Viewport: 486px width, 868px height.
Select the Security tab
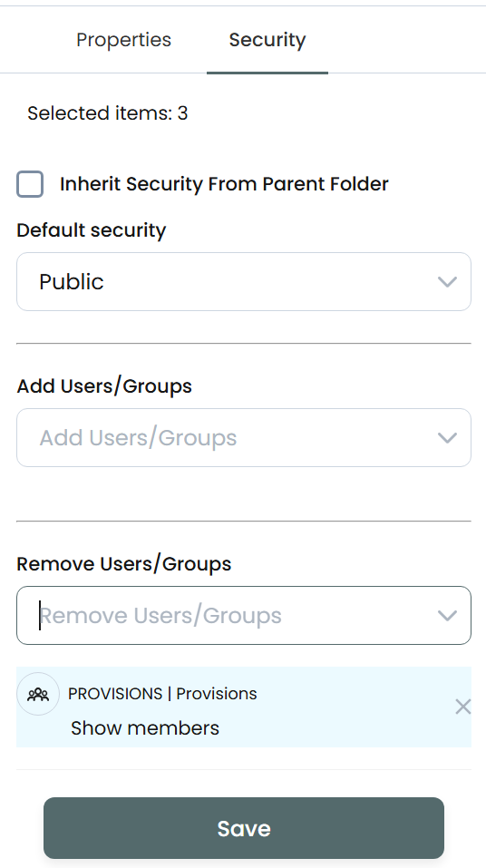(267, 40)
